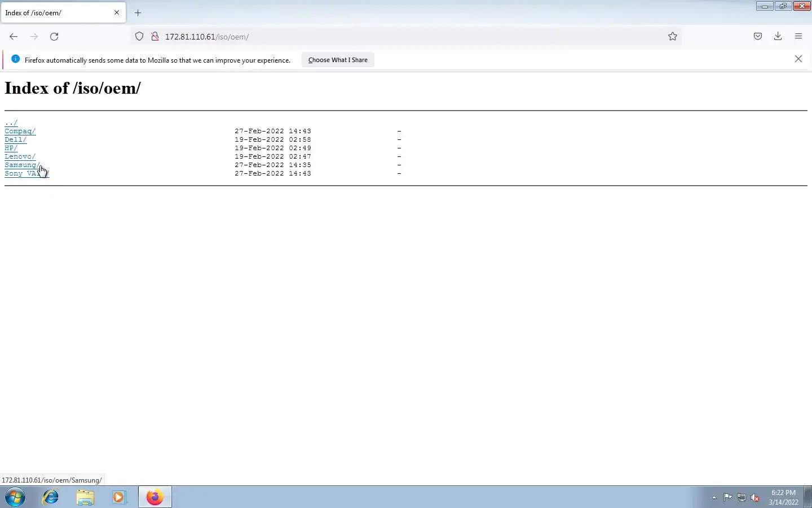
Task: Click the Choose What I Share button
Action: pyautogui.click(x=338, y=60)
